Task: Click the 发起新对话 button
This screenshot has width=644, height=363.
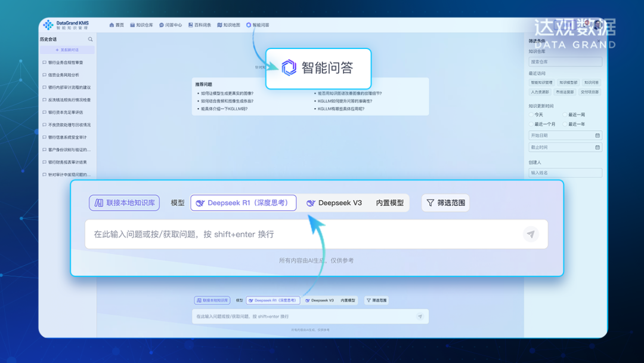Action: (x=67, y=50)
